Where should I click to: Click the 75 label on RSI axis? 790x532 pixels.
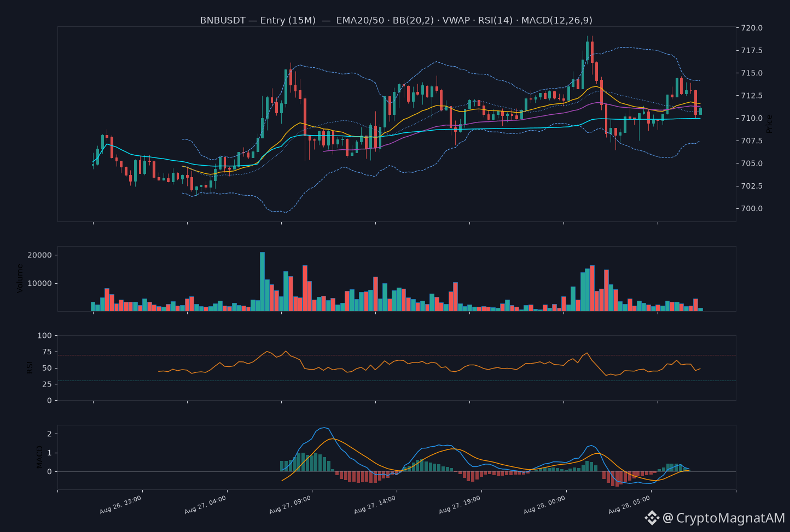pyautogui.click(x=47, y=352)
